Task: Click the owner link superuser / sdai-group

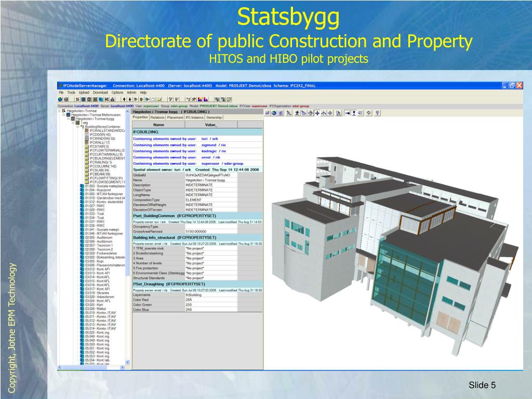Action: [x=222, y=164]
